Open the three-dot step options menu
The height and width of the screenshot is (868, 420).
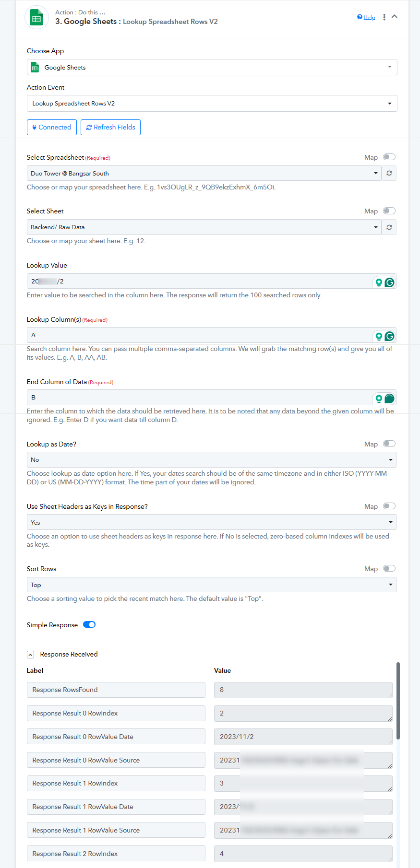coord(384,17)
